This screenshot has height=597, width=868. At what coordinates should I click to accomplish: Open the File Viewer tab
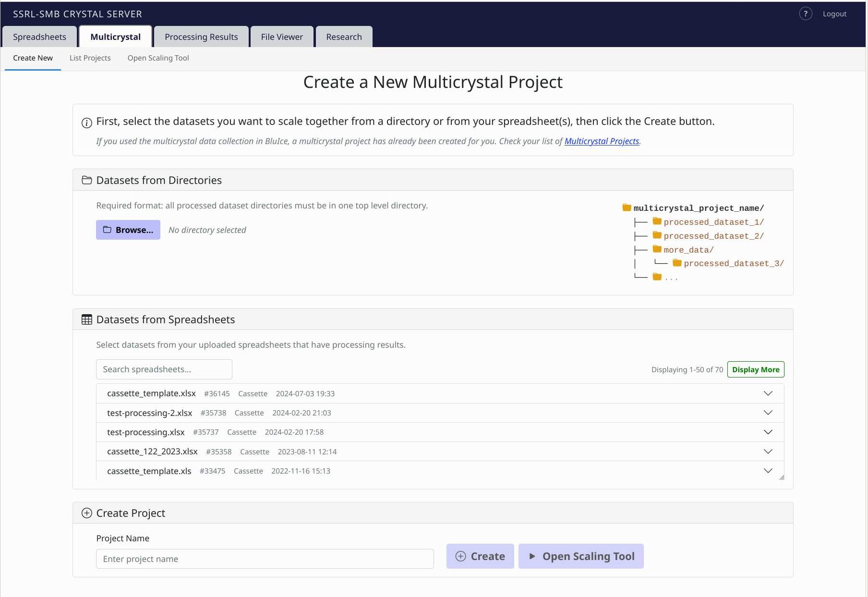pos(282,37)
